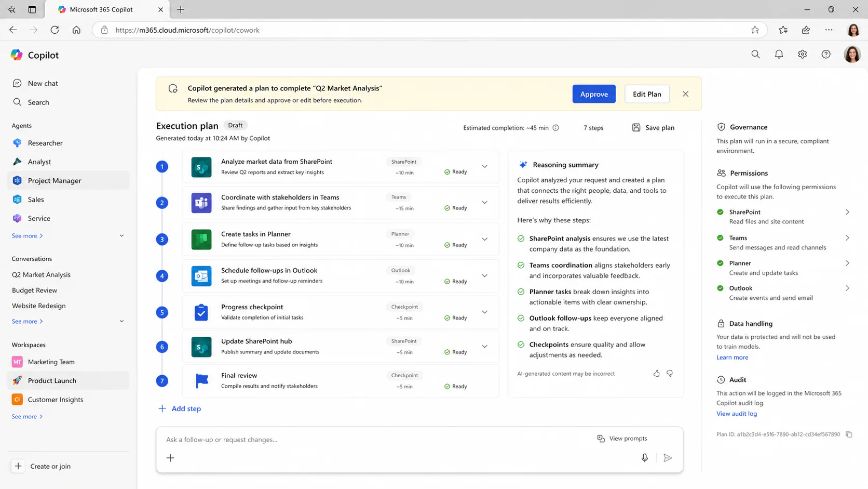Click the plus attach icon in prompt box
The height and width of the screenshot is (489, 868).
coord(170,458)
